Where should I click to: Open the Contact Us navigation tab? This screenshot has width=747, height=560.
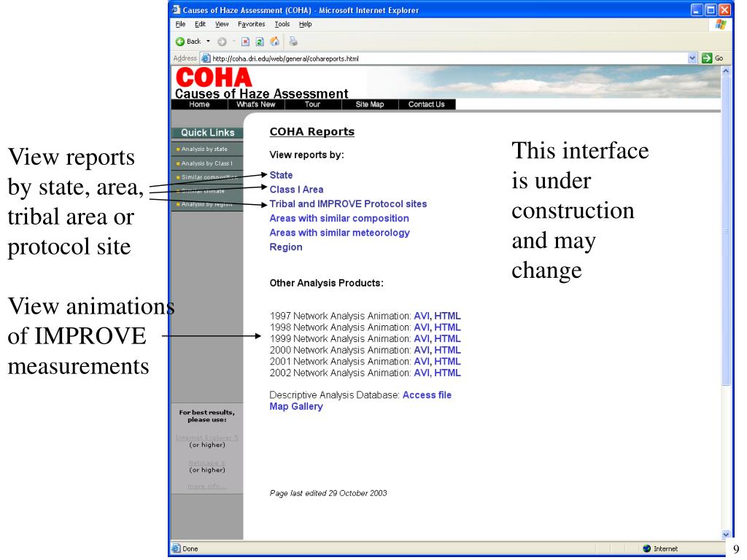(x=426, y=104)
